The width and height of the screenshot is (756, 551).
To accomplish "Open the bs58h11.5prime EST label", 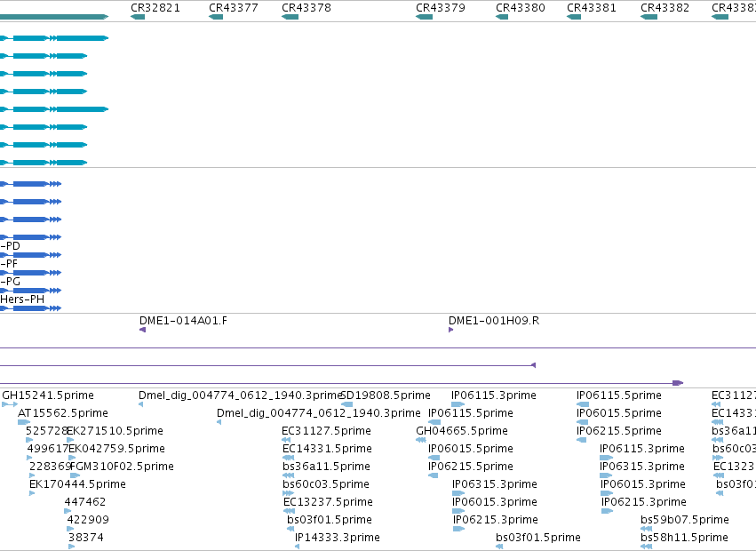I will [x=684, y=538].
